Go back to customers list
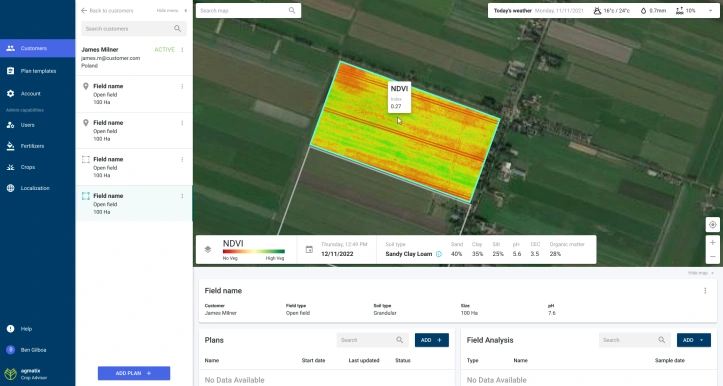Viewport: 723px width, 386px height. 107,11
